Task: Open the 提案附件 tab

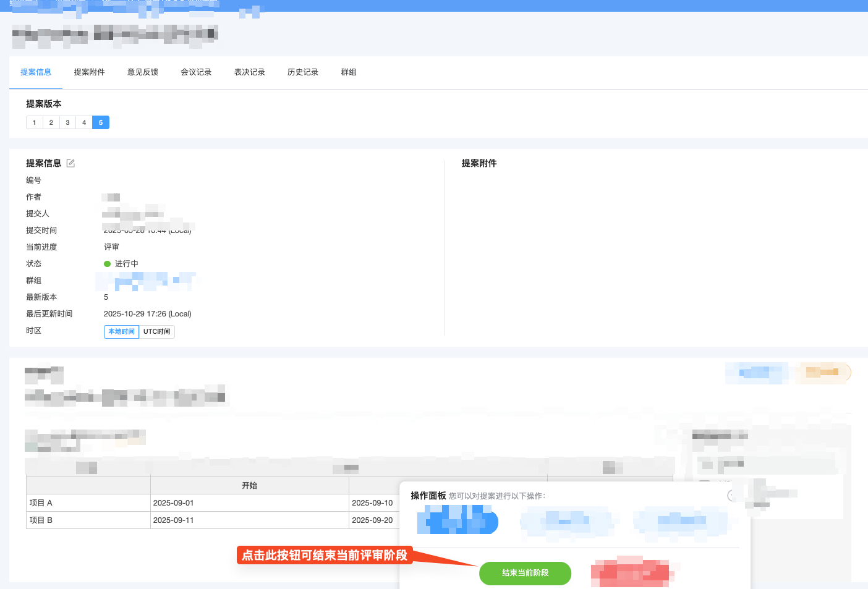Action: click(89, 72)
